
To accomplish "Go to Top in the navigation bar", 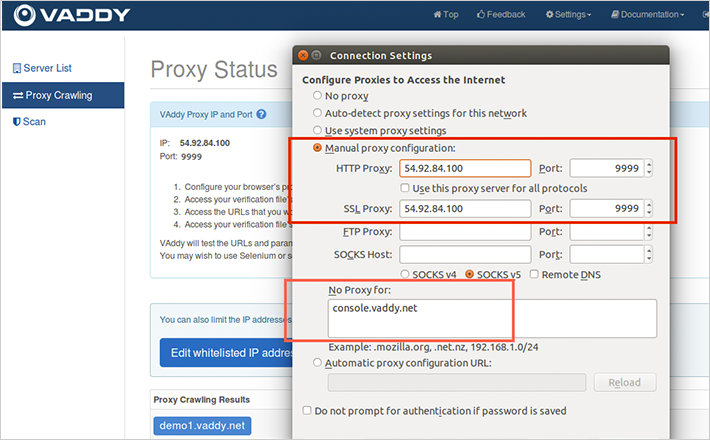I will (x=446, y=14).
